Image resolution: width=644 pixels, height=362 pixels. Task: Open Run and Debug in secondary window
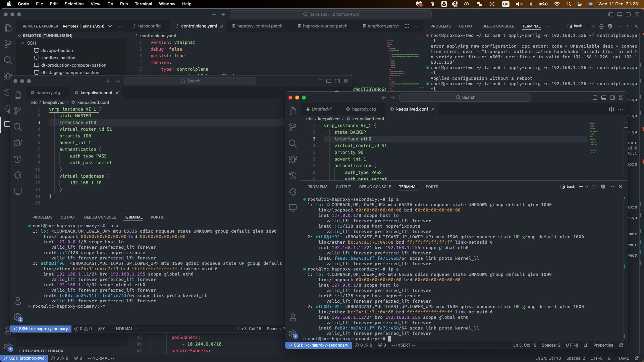coord(293,160)
